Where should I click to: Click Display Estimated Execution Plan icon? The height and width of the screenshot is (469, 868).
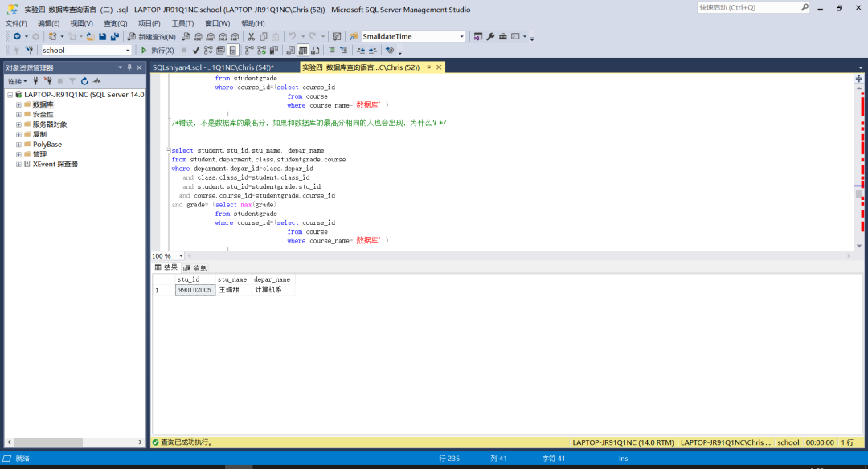[208, 51]
